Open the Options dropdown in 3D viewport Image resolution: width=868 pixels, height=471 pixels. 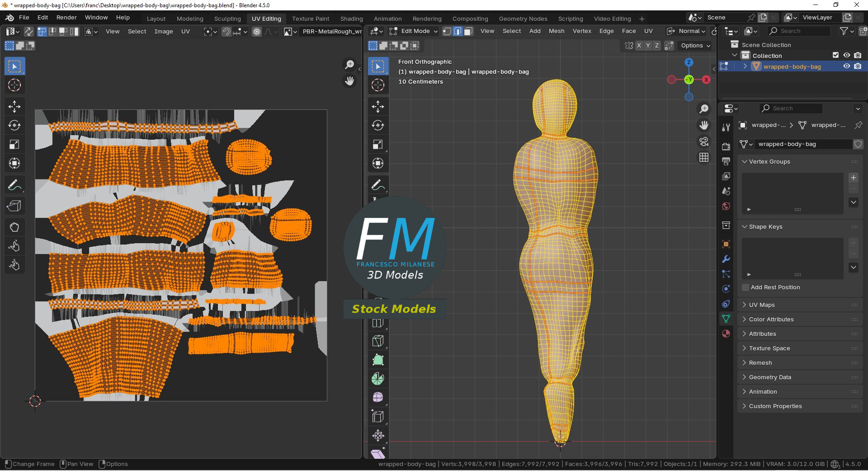click(x=695, y=46)
